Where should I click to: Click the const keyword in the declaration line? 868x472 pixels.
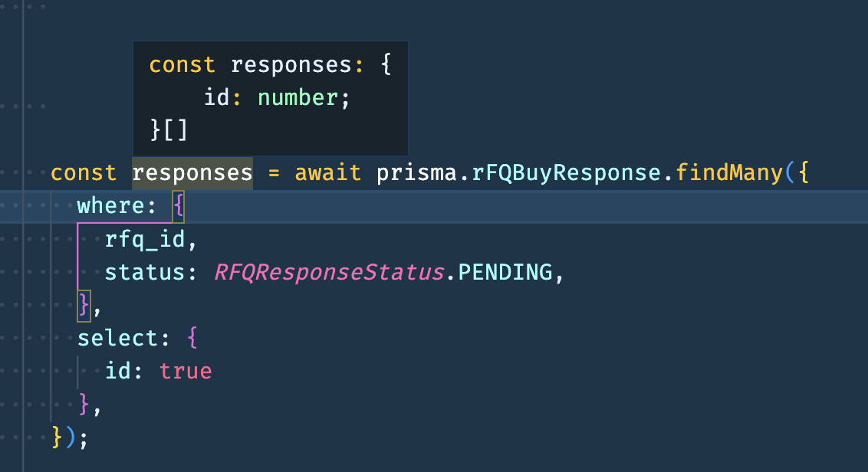tap(84, 172)
